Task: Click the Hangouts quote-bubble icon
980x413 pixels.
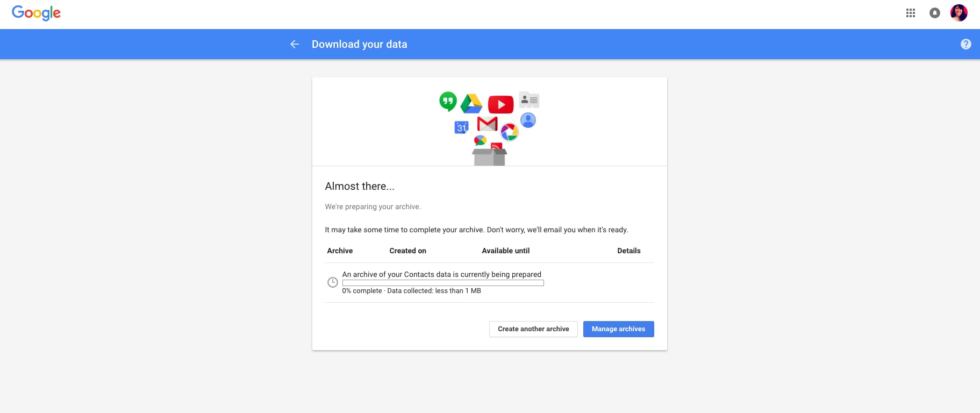Action: tap(448, 101)
